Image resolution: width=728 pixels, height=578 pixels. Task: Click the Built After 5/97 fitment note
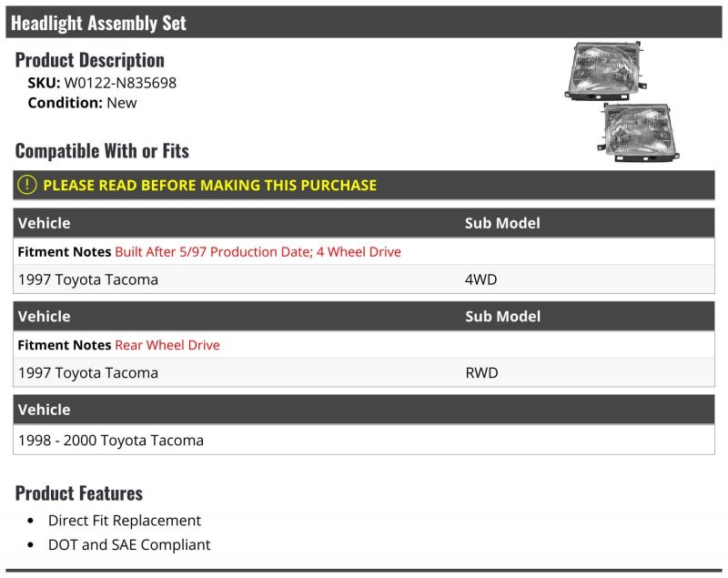coord(258,251)
